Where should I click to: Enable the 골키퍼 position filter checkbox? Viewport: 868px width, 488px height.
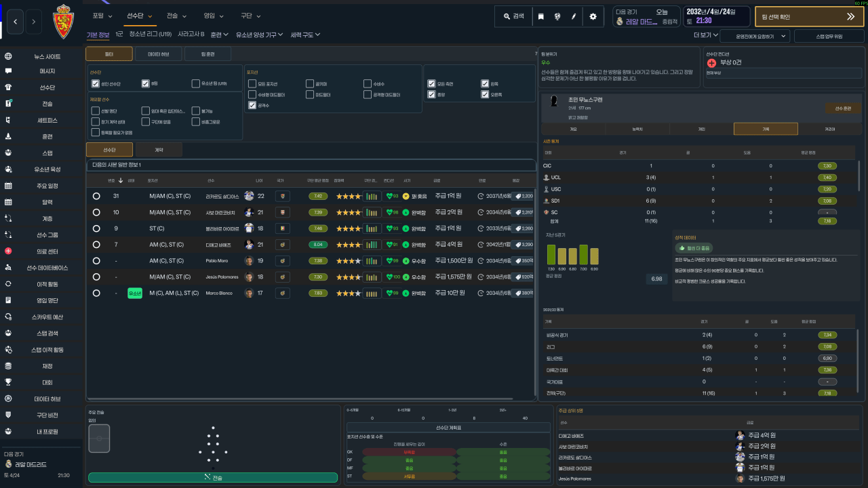coord(309,83)
